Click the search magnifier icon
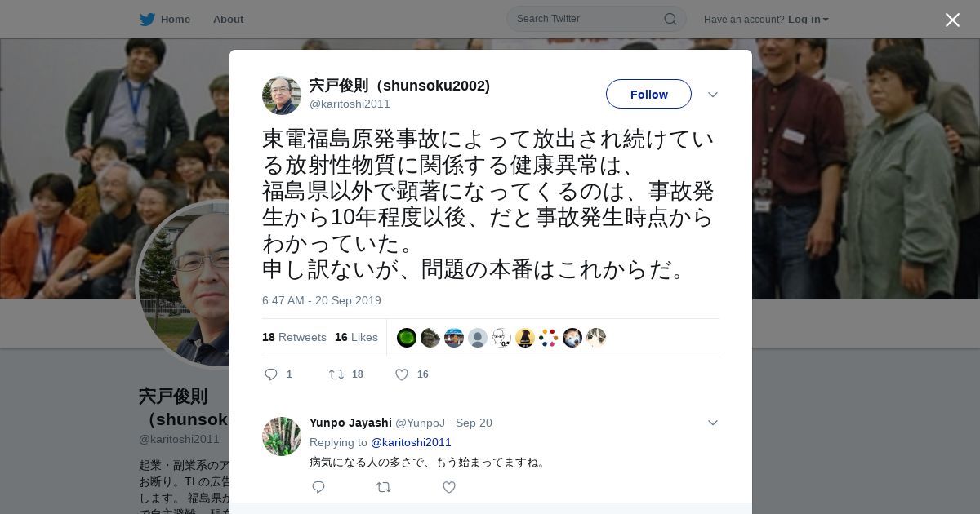Viewport: 980px width, 514px height. (x=670, y=19)
